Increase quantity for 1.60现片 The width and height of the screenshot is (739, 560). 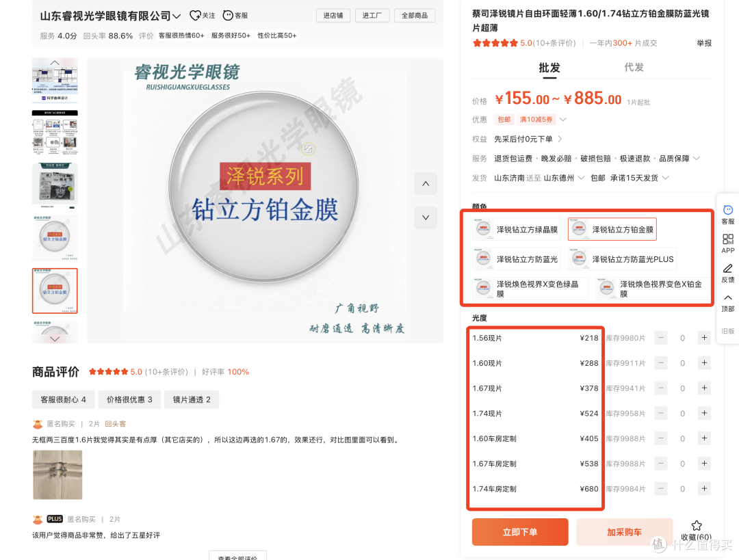[x=704, y=362]
